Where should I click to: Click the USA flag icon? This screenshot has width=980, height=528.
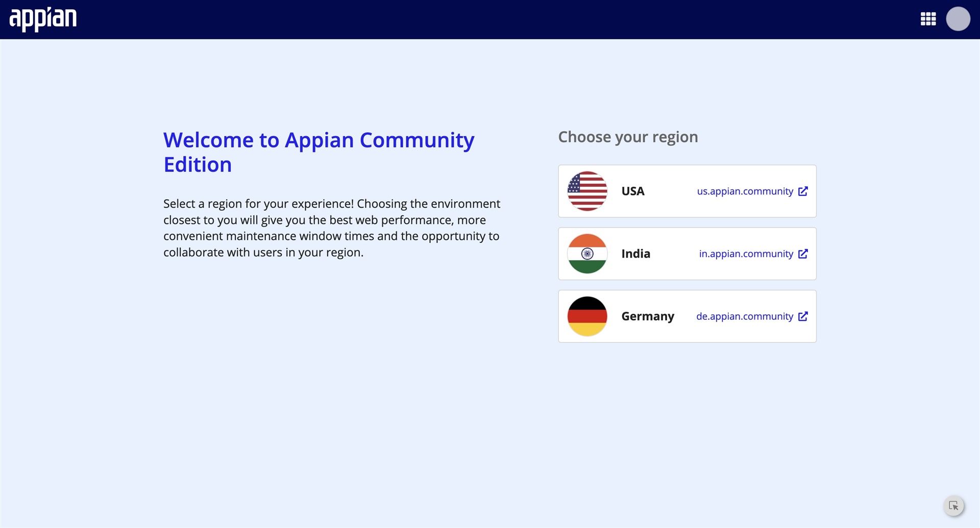coord(587,191)
